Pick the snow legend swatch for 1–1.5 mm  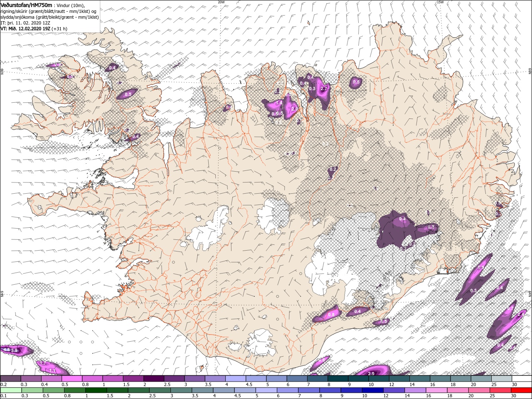113,379
